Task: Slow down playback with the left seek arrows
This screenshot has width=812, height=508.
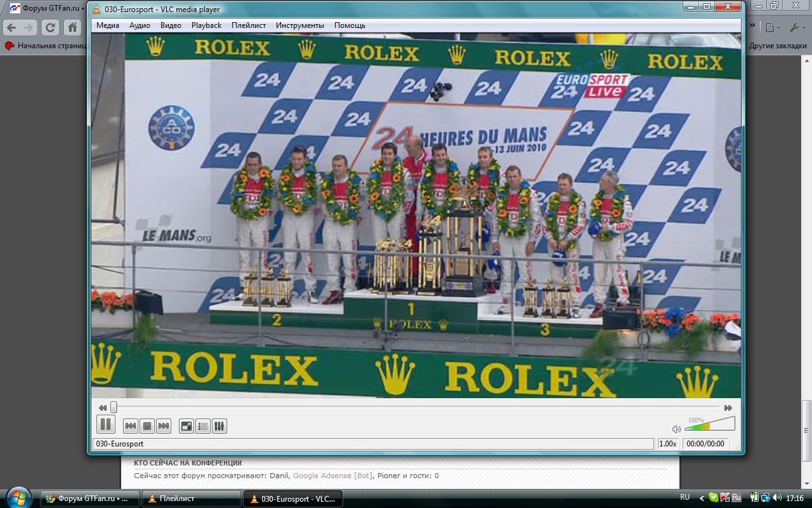Action: 102,408
